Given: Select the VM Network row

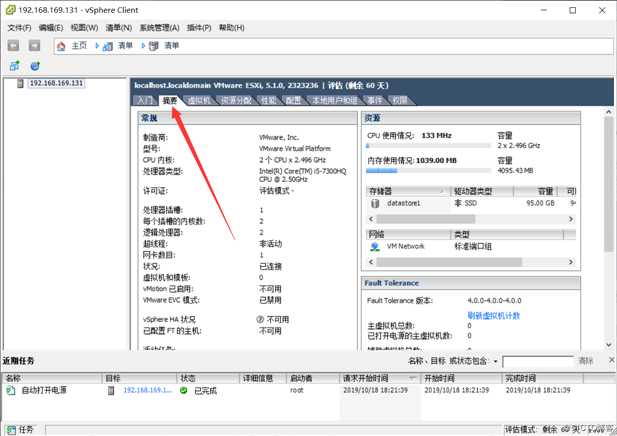Looking at the screenshot, I should point(471,247).
